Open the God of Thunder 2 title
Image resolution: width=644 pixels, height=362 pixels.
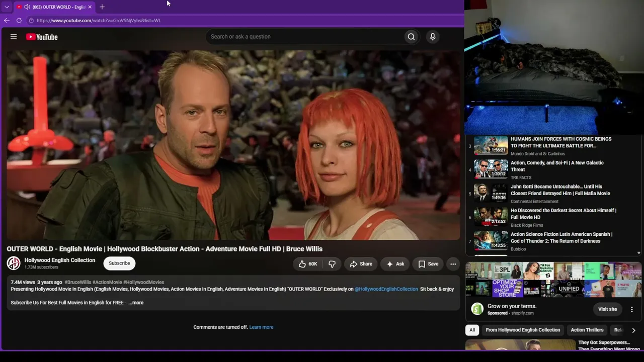561,237
